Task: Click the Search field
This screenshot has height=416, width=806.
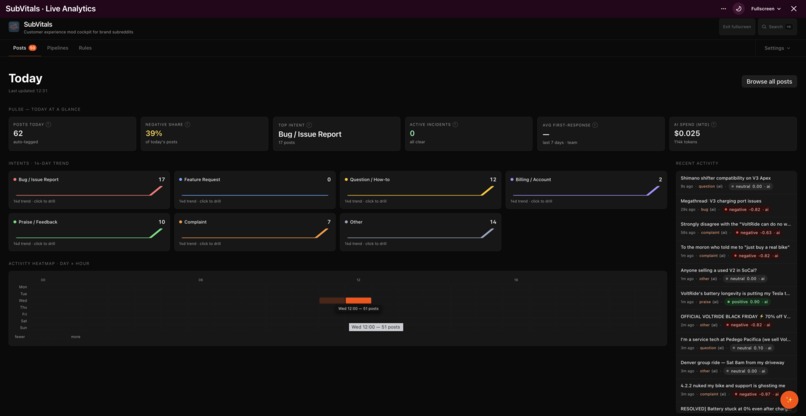Action: tap(777, 27)
